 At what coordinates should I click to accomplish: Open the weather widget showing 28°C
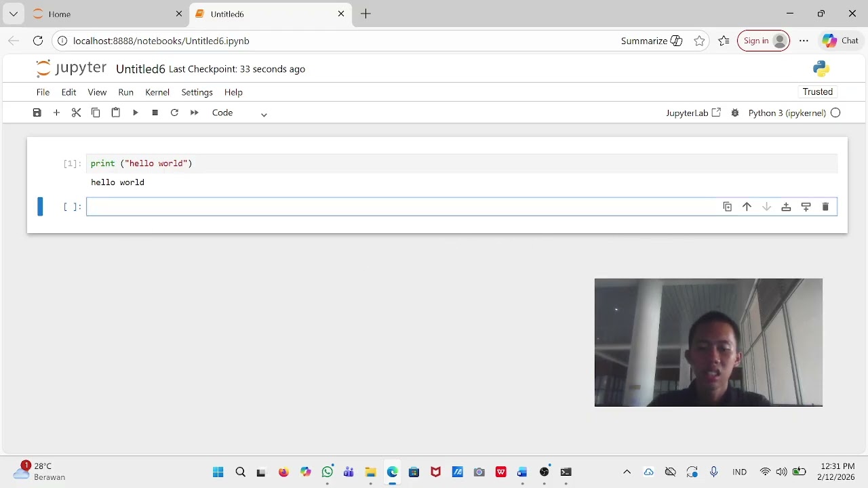point(39,471)
